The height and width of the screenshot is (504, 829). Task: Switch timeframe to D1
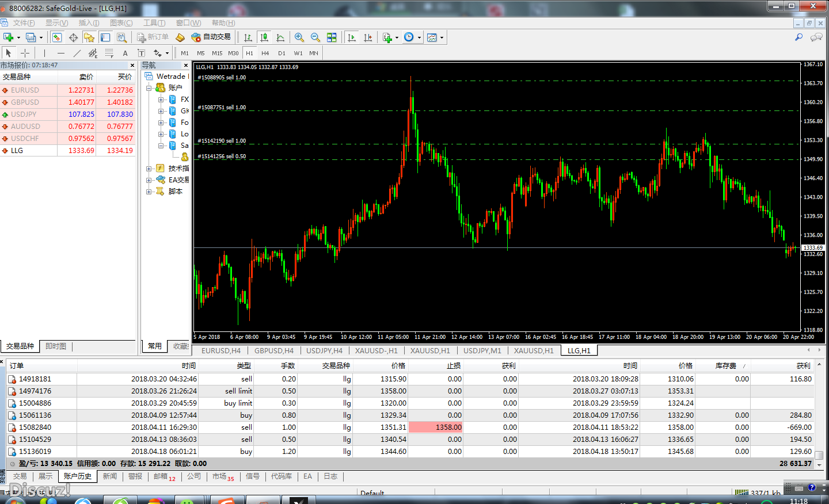click(282, 53)
